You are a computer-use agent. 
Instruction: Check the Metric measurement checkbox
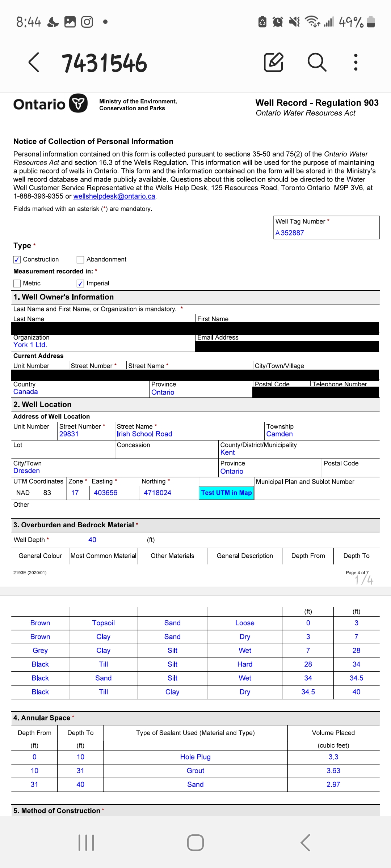tap(17, 284)
